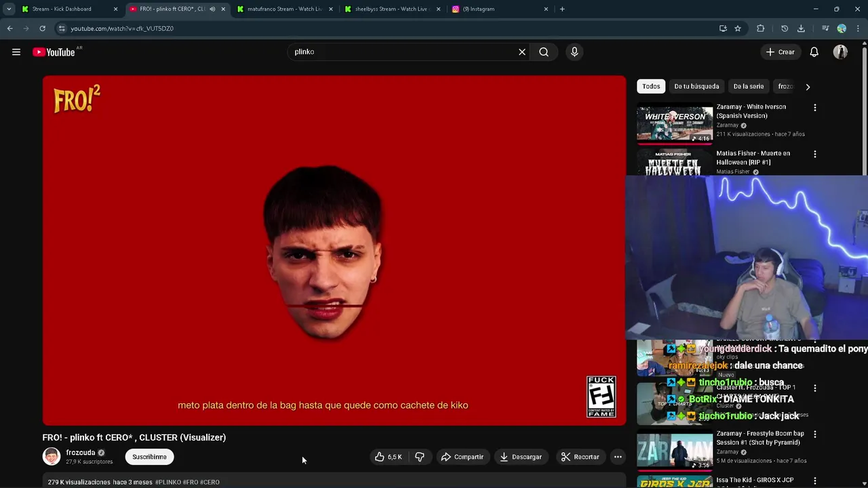This screenshot has width=868, height=488.
Task: Open Chrome downloads icon
Action: 801,28
